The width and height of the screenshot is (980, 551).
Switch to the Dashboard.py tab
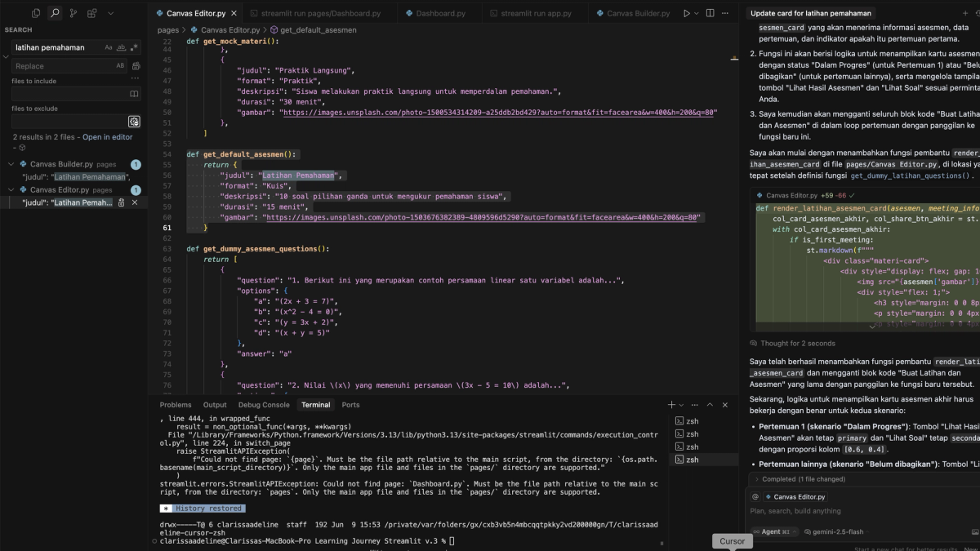click(x=438, y=13)
